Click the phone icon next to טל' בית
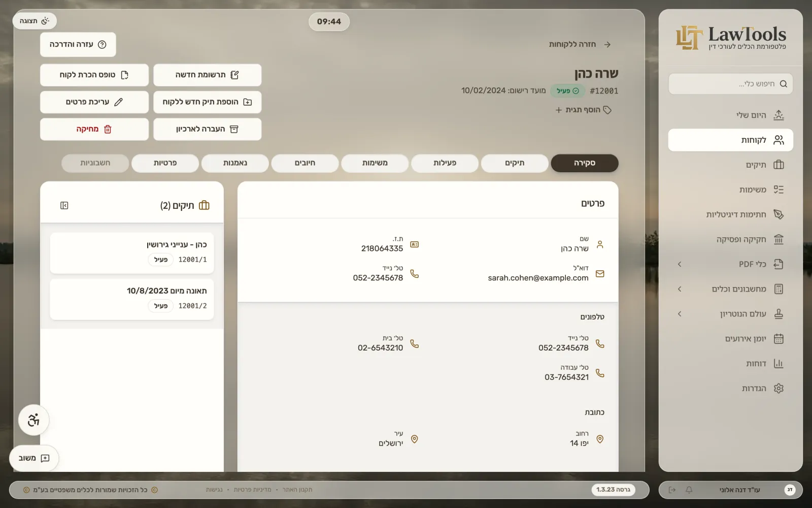The width and height of the screenshot is (812, 508). [x=415, y=343]
